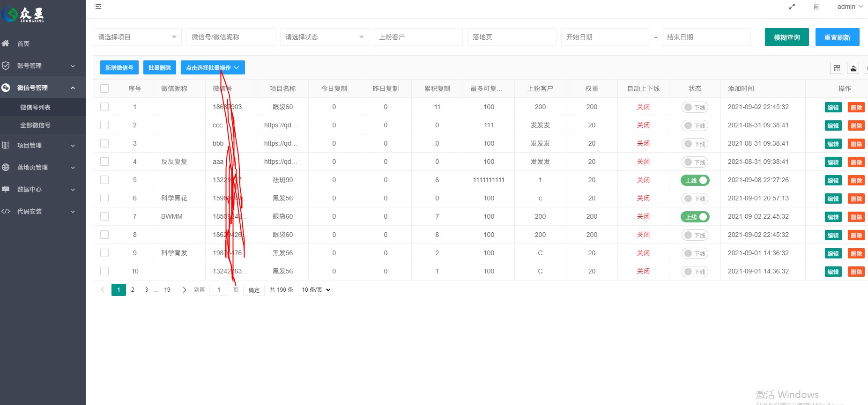Image resolution: width=868 pixels, height=405 pixels.
Task: Open the 请选择项目 dropdown
Action: (137, 37)
